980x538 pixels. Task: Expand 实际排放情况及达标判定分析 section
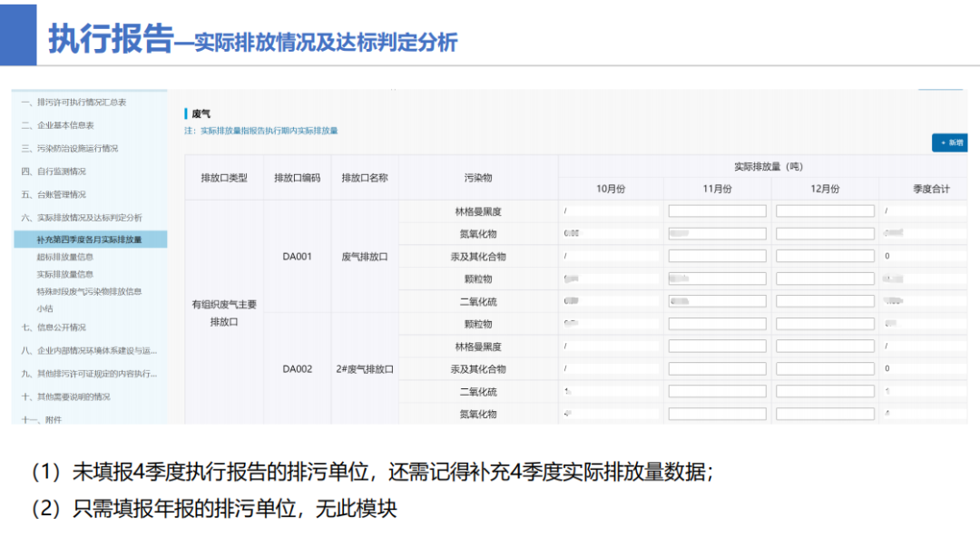click(85, 216)
